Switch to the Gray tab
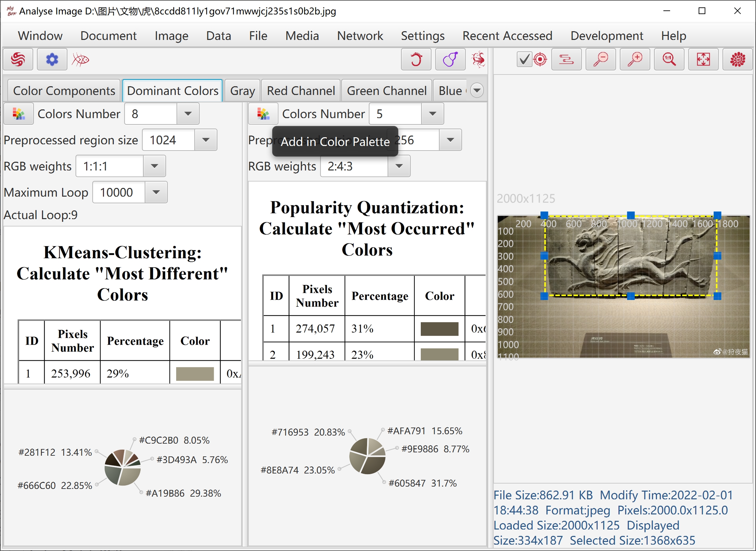Image resolution: width=756 pixels, height=551 pixels. pos(242,91)
